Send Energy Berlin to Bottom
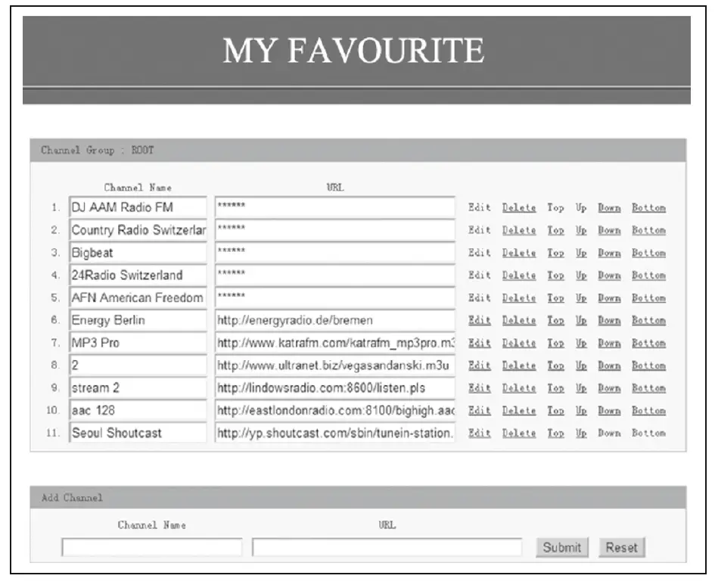 click(648, 320)
